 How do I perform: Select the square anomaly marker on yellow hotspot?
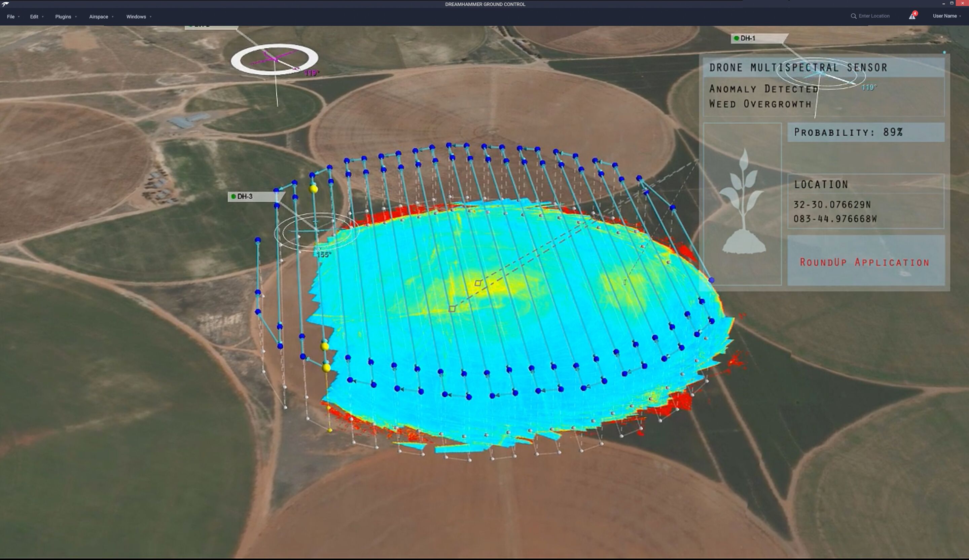point(477,283)
